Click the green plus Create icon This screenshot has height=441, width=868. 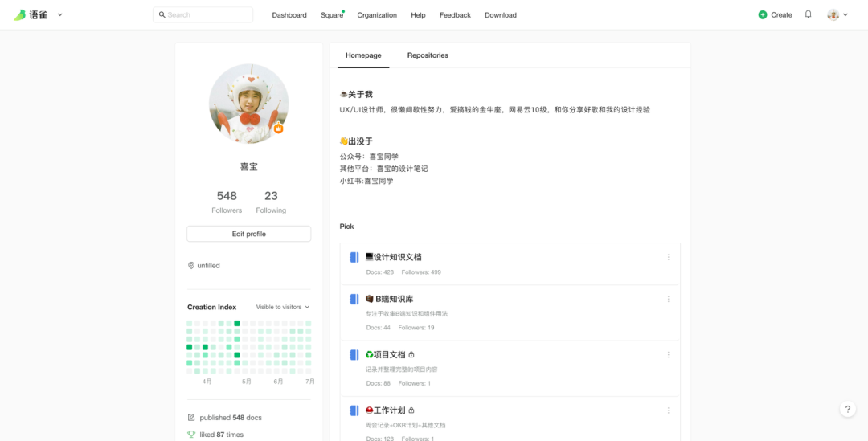click(x=763, y=15)
